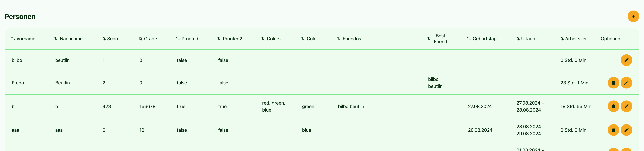
Task: Sort by Proofed column header
Action: coord(187,39)
